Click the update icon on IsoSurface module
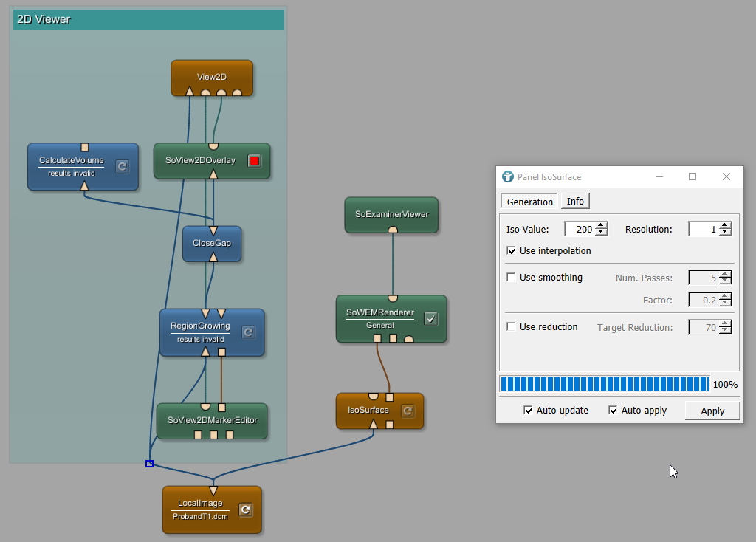The width and height of the screenshot is (756, 542). pyautogui.click(x=407, y=411)
